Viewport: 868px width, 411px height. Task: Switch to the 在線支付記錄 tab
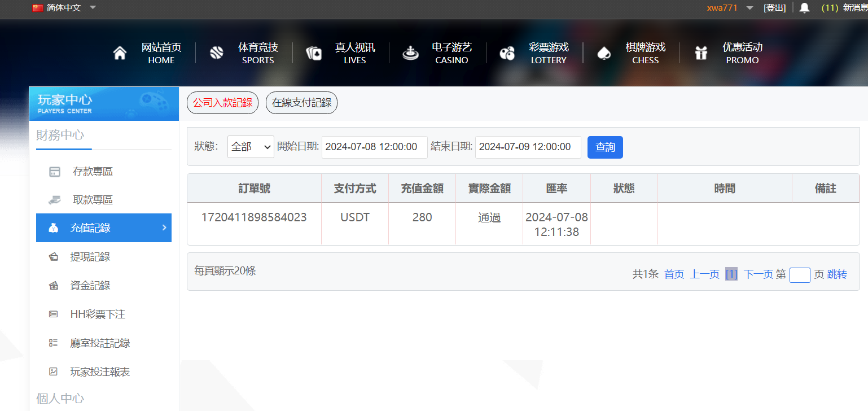coord(301,103)
